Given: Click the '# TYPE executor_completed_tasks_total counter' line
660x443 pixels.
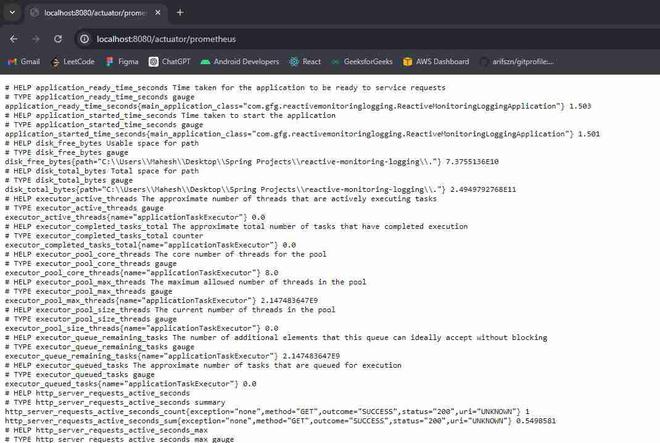Looking at the screenshot, I should 104,236.
